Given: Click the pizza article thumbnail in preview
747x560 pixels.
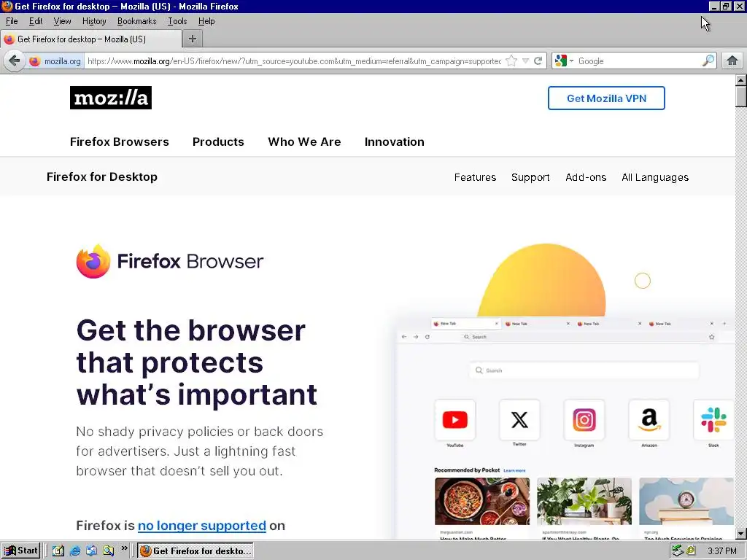Looking at the screenshot, I should pos(482,501).
